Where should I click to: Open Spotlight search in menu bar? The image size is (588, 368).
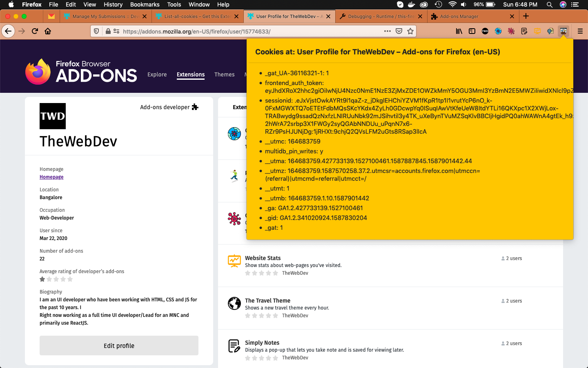[550, 4]
